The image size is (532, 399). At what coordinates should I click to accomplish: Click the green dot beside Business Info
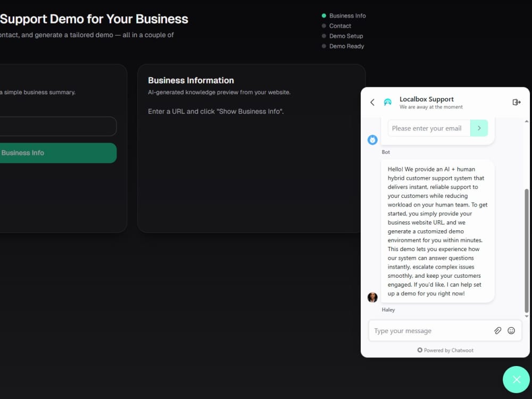[323, 15]
